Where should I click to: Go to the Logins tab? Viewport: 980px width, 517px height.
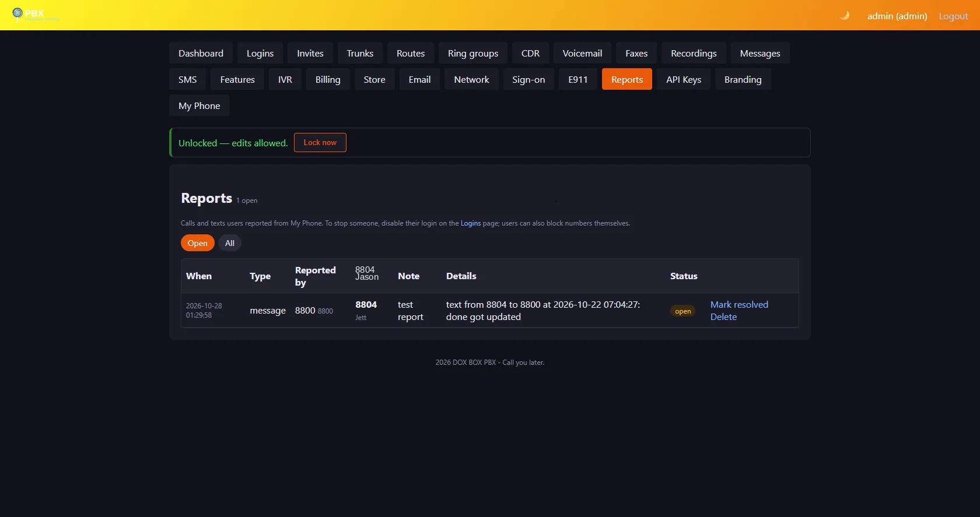[260, 53]
